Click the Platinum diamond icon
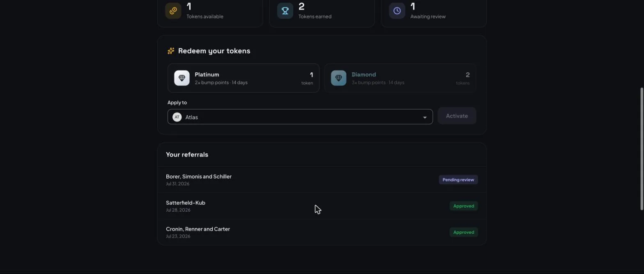Image resolution: width=644 pixels, height=274 pixels. coord(182,78)
